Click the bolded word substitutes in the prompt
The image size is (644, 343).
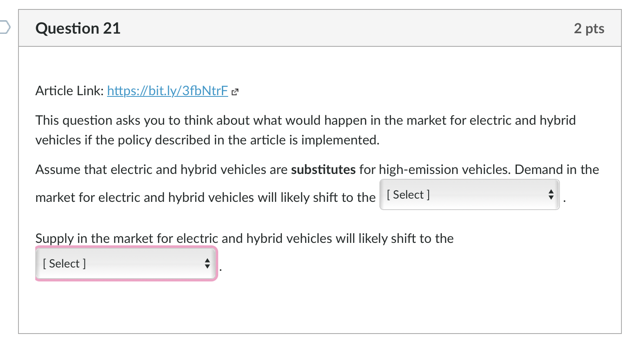click(x=323, y=169)
